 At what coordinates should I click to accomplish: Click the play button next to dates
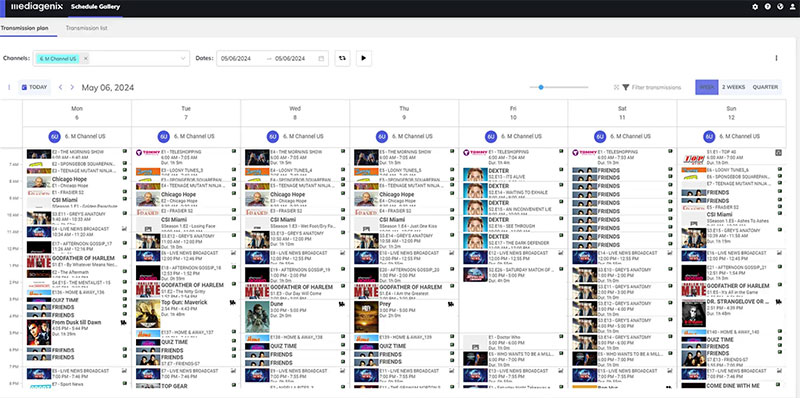pyautogui.click(x=364, y=58)
